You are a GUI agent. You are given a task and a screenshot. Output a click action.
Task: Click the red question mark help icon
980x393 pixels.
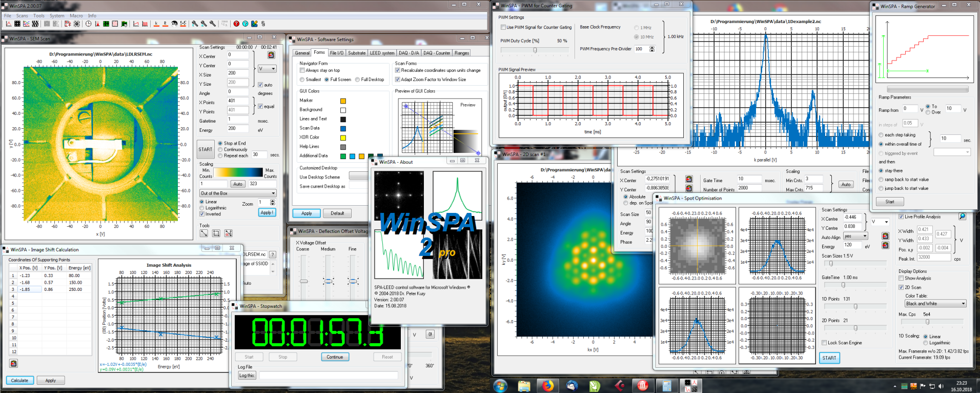pyautogui.click(x=236, y=24)
